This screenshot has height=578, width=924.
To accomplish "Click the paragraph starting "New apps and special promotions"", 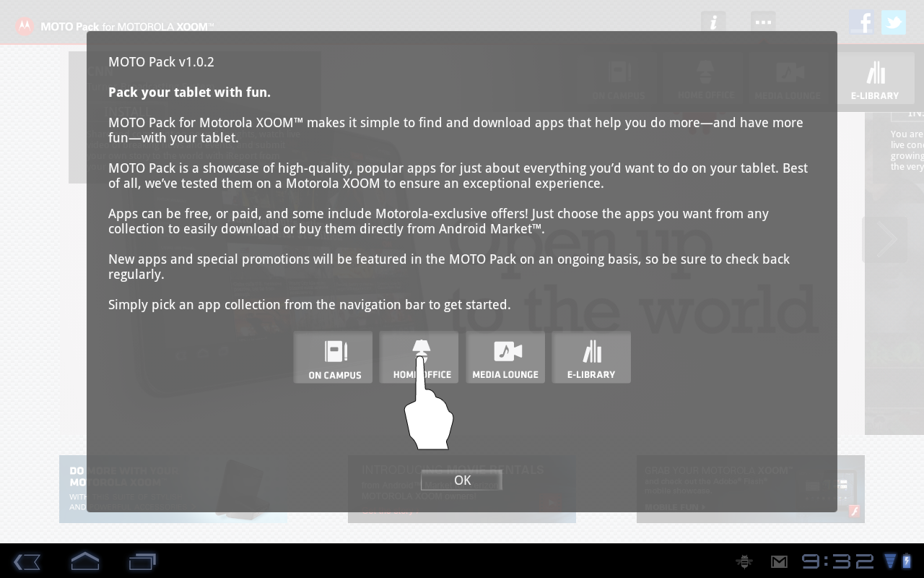I will [x=449, y=267].
